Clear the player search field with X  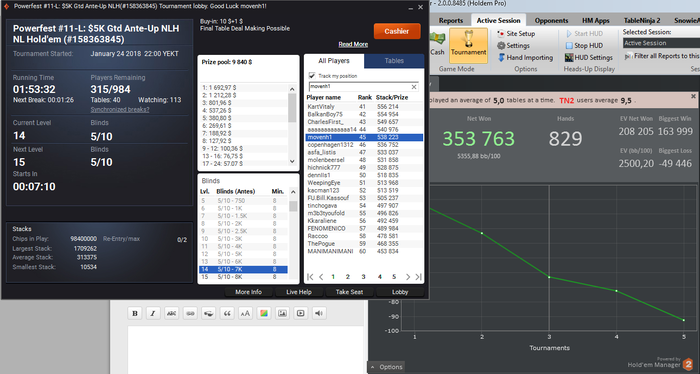414,87
